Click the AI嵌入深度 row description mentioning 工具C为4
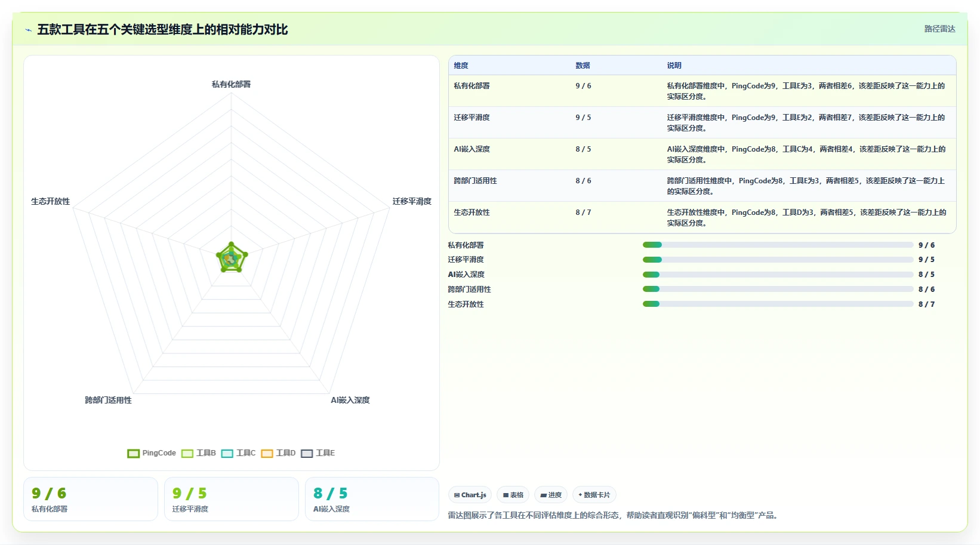Image resolution: width=980 pixels, height=545 pixels. [x=806, y=154]
